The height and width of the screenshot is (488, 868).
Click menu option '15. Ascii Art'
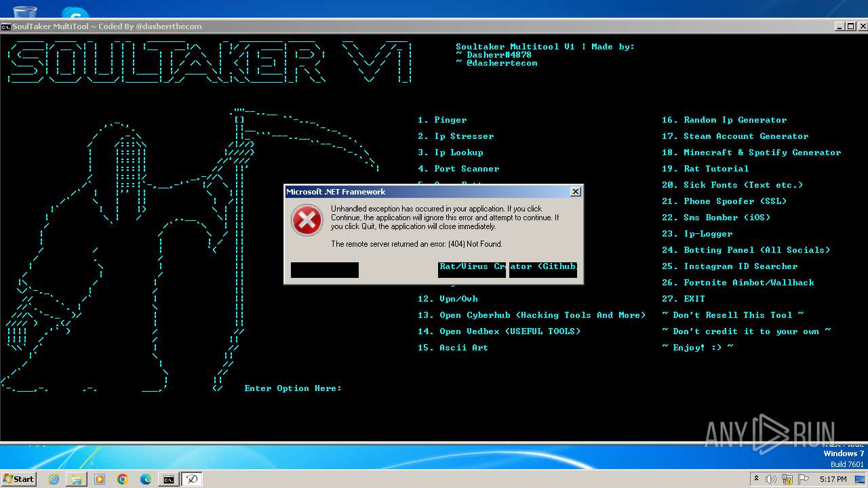point(453,348)
